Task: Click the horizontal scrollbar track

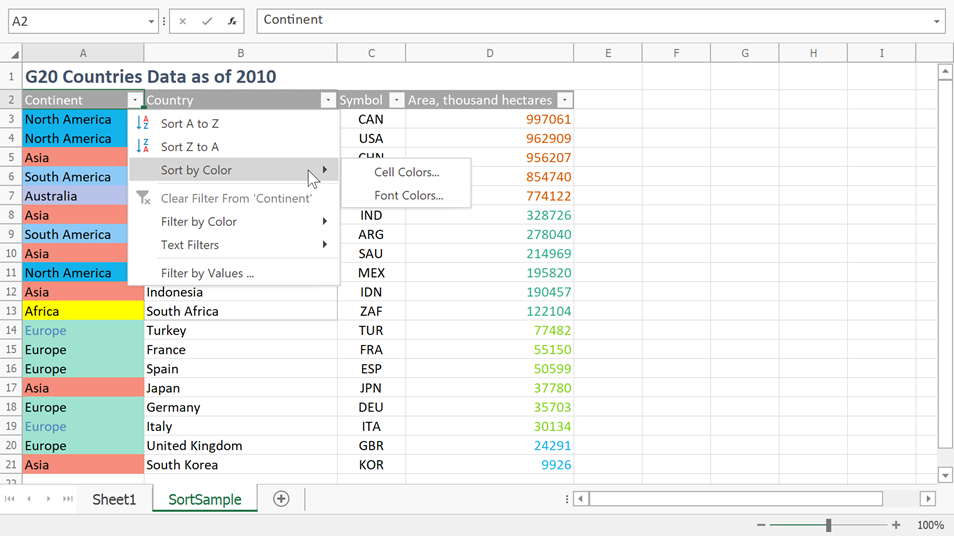Action: [736, 499]
